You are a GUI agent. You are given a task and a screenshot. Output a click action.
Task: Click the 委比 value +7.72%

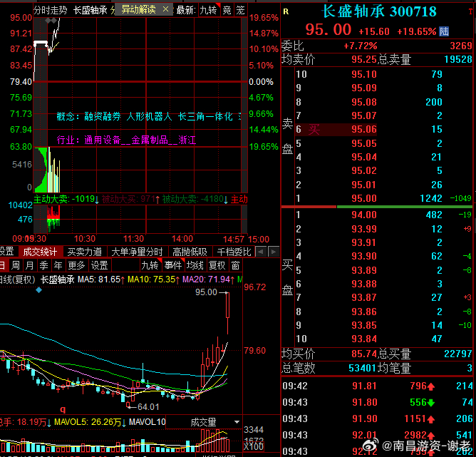point(361,46)
